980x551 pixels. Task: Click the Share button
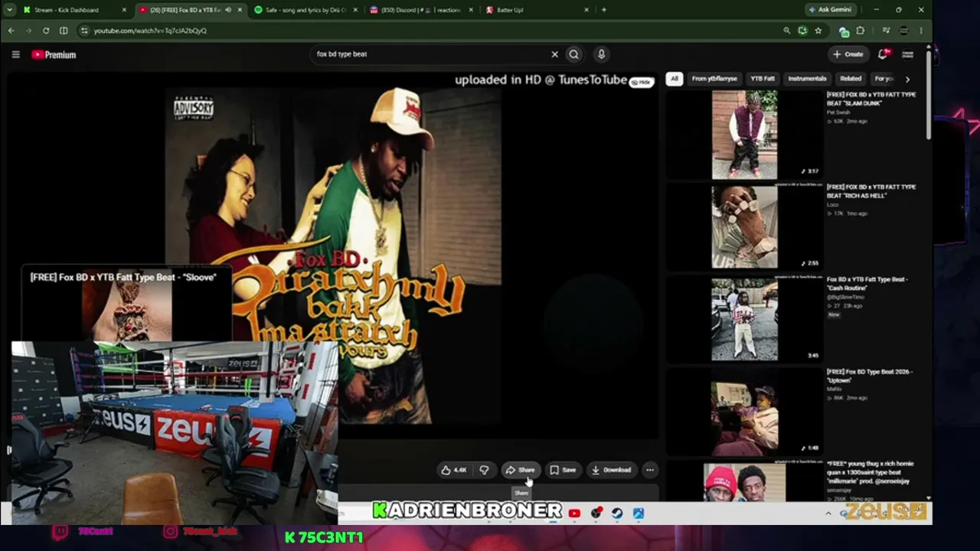tap(521, 470)
